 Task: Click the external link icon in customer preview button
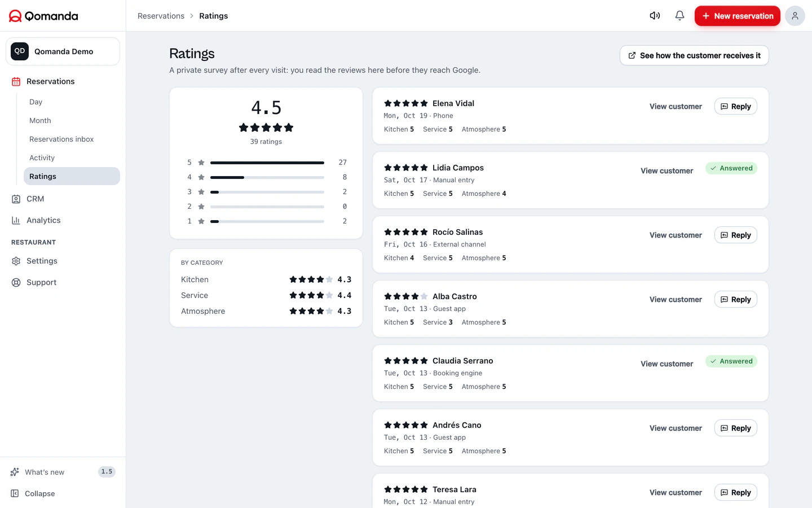coord(632,55)
